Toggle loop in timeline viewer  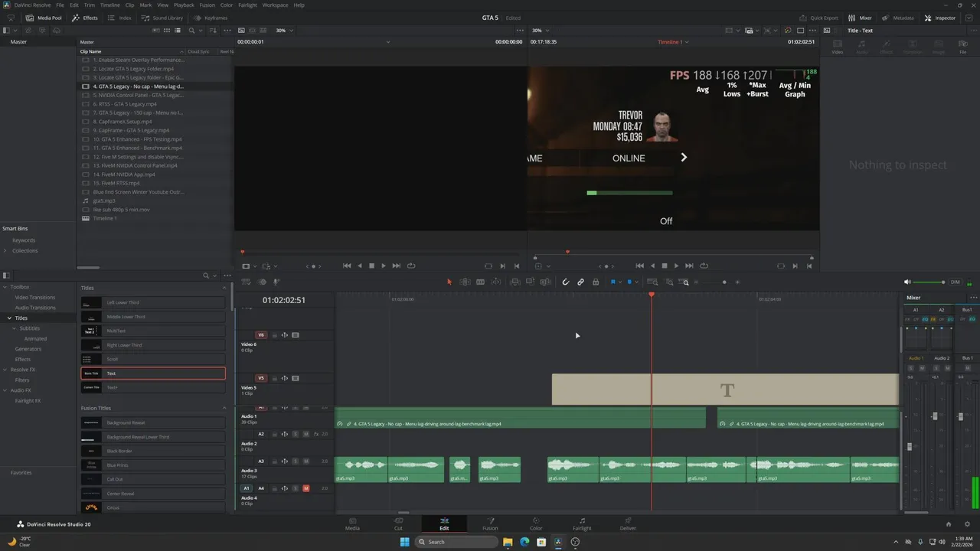(x=703, y=266)
